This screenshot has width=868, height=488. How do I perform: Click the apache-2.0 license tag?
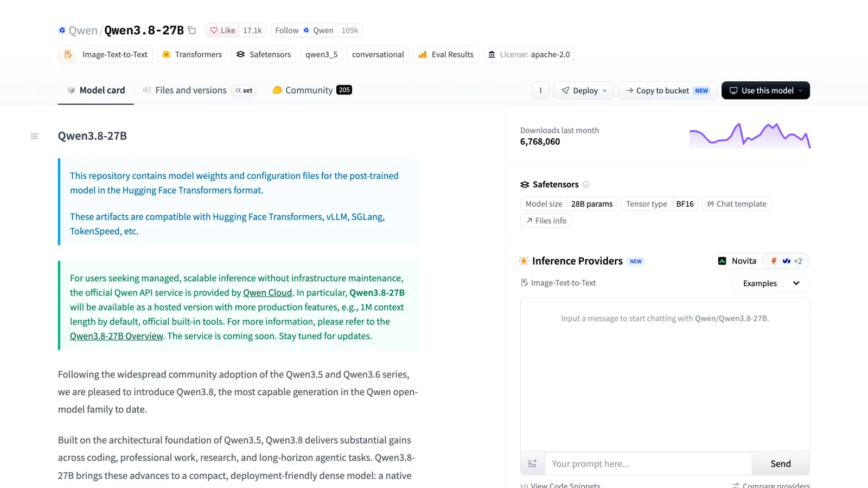[x=529, y=54]
